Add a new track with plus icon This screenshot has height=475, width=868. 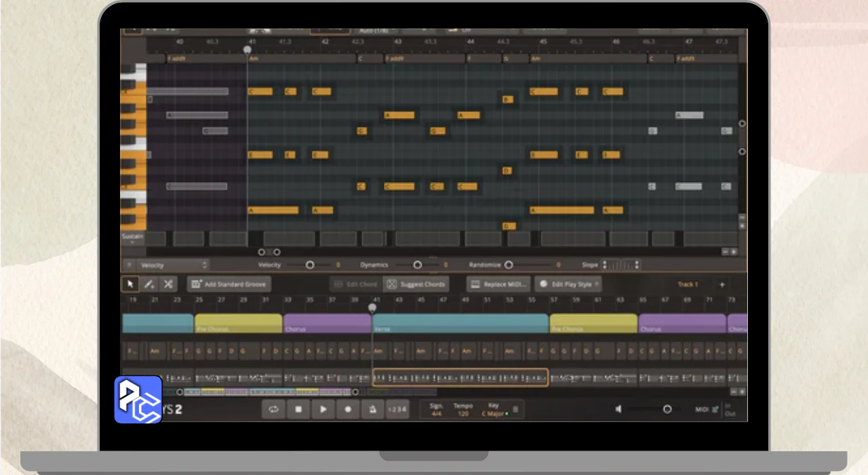coord(722,285)
